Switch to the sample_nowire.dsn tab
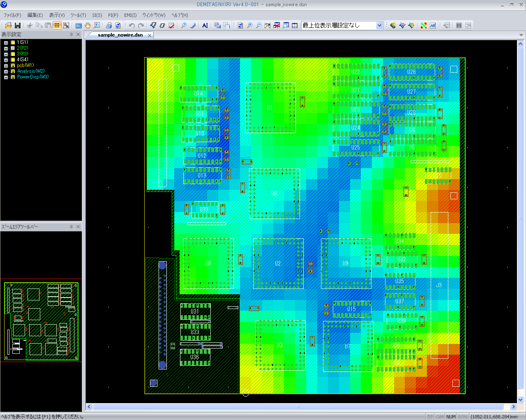Screen dimensions: 526x420 tap(120, 35)
